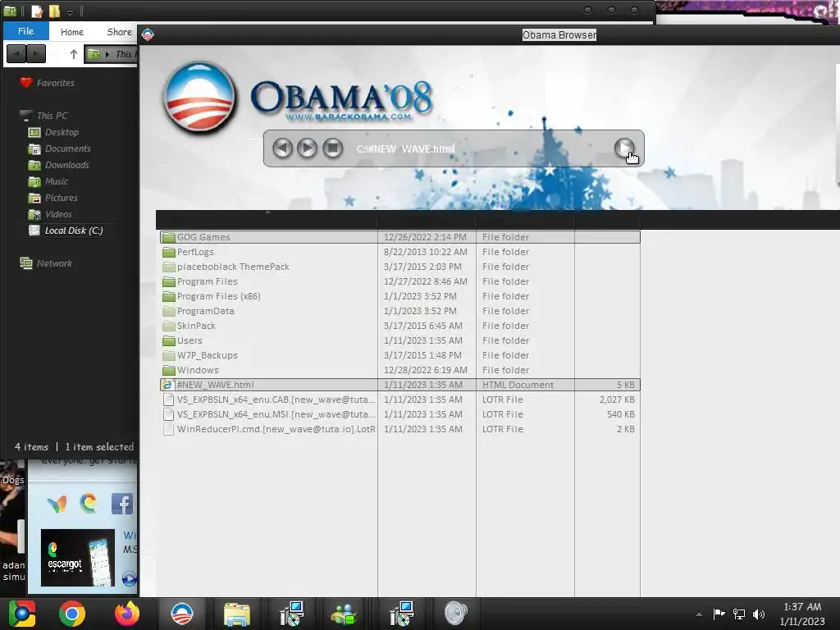The height and width of the screenshot is (630, 840).
Task: Open Desktop in the sidebar
Action: 62,132
